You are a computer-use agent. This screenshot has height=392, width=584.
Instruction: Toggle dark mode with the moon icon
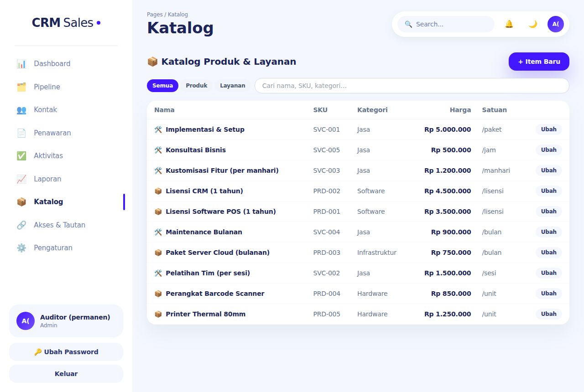tap(532, 24)
